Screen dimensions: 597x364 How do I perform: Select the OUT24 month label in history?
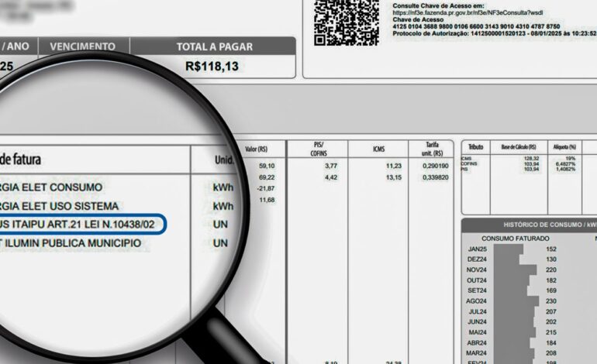(x=477, y=280)
